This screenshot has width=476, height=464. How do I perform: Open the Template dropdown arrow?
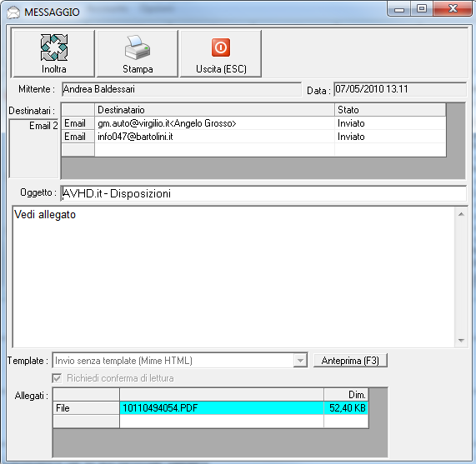(300, 361)
